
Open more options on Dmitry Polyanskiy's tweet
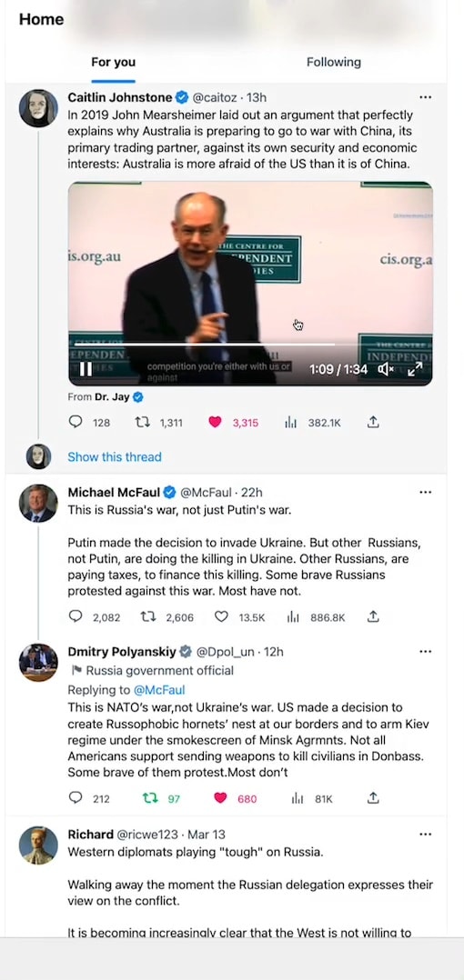[426, 652]
